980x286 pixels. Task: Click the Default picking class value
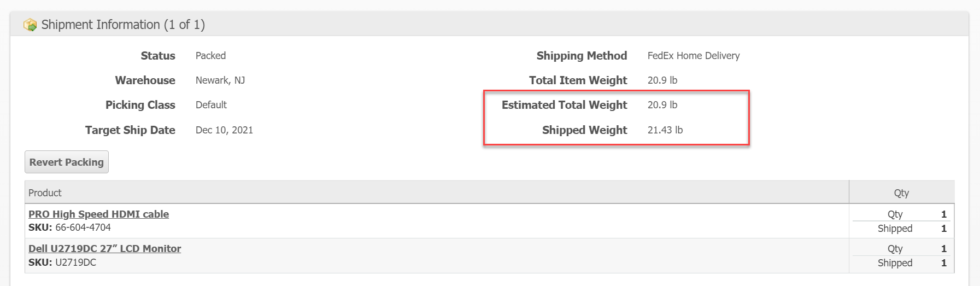coord(211,105)
